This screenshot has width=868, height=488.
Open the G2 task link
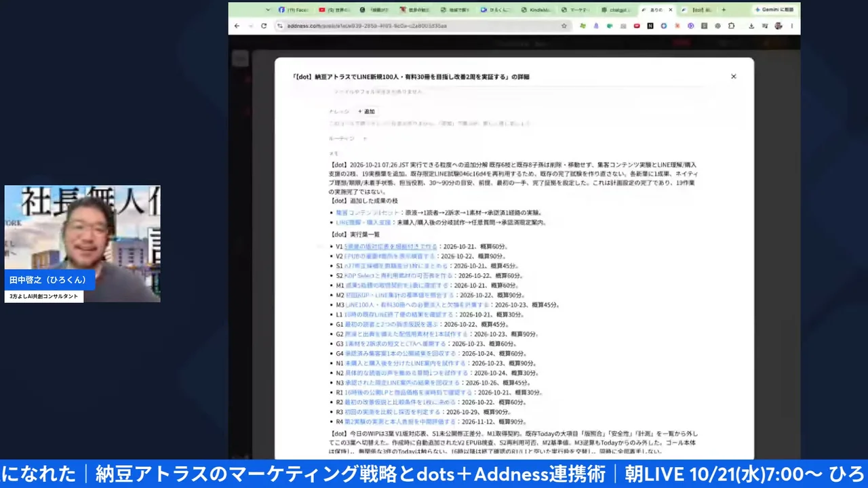[x=408, y=334]
